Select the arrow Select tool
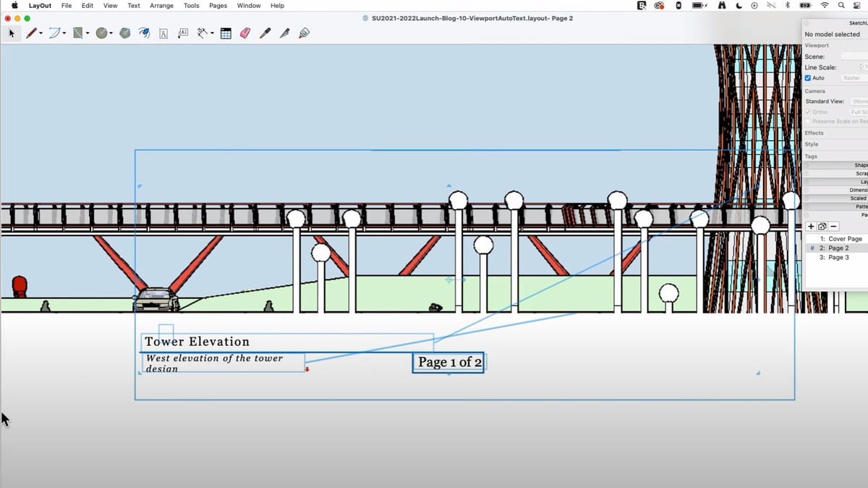 (x=12, y=33)
